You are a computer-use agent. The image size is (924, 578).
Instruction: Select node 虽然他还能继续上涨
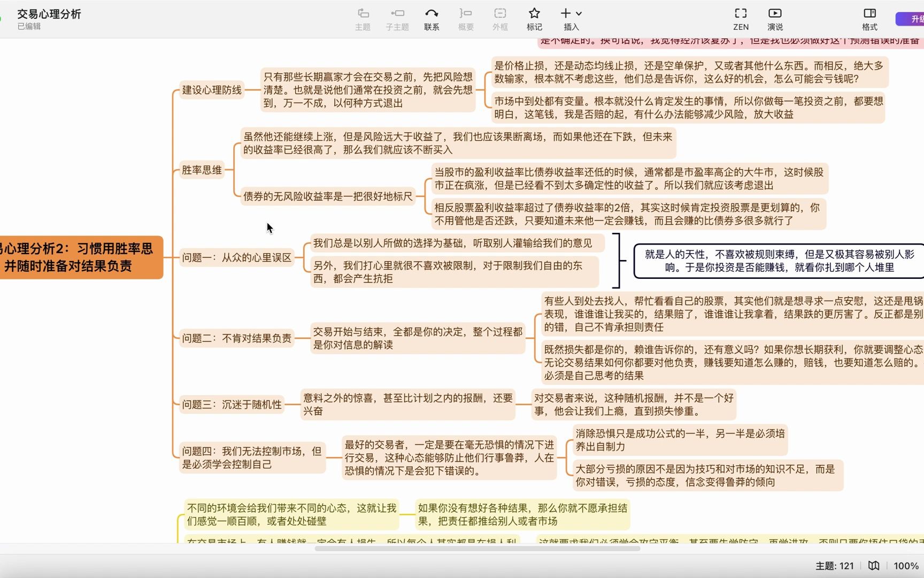coord(458,143)
